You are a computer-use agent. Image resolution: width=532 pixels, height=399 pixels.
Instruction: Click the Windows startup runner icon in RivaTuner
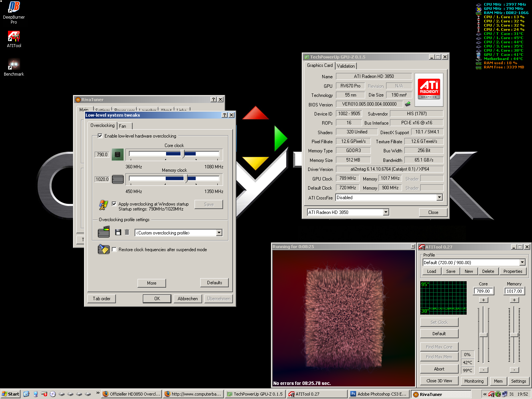pos(103,205)
